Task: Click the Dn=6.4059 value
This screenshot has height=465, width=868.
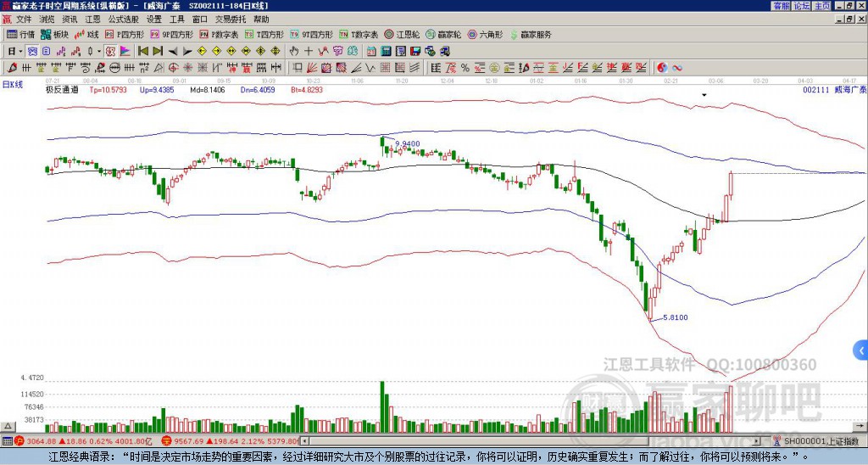Action: (259, 90)
